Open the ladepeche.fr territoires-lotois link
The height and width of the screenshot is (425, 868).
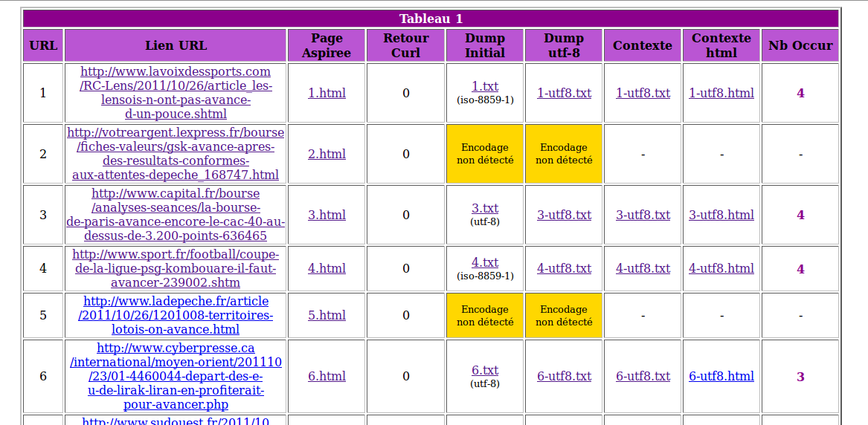176,316
